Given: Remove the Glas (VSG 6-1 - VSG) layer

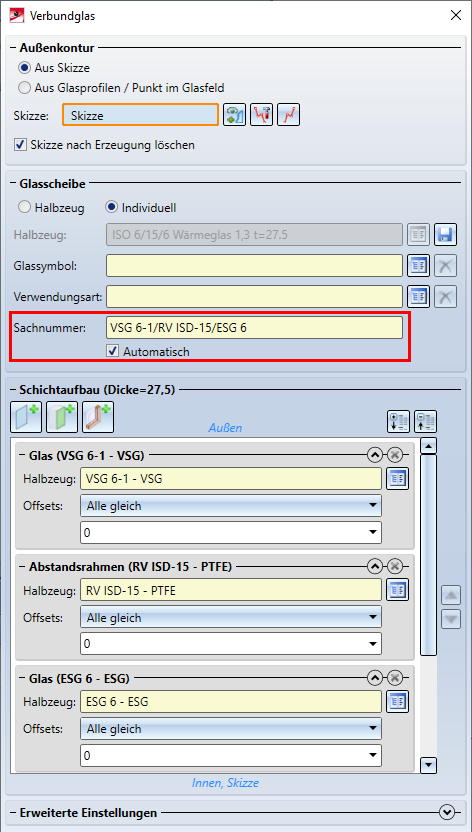Looking at the screenshot, I should [x=394, y=455].
